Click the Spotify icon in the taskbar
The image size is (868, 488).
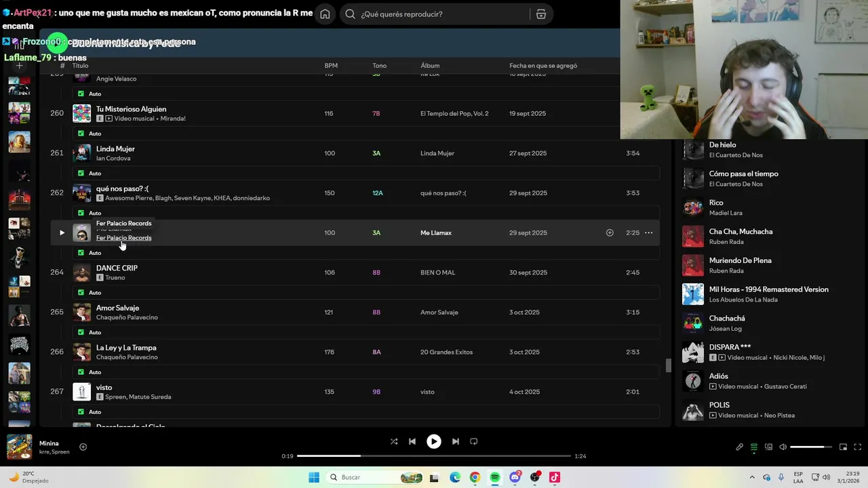tap(495, 477)
